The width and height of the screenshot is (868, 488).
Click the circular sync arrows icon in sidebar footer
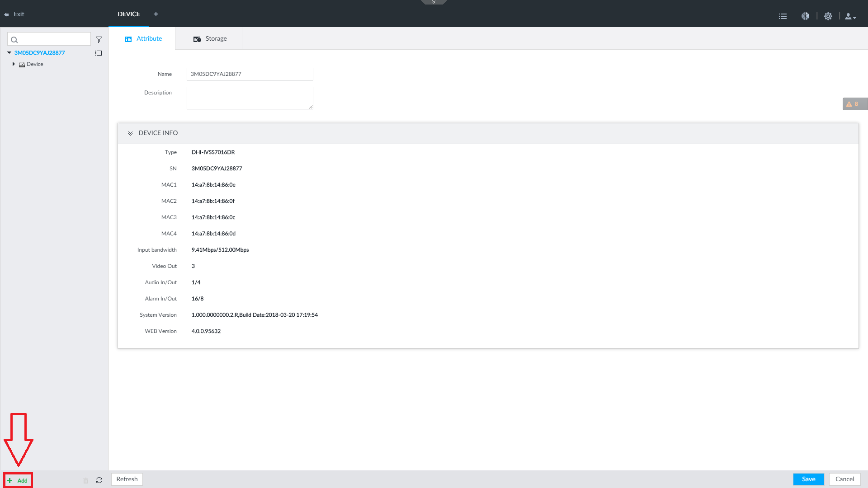99,480
